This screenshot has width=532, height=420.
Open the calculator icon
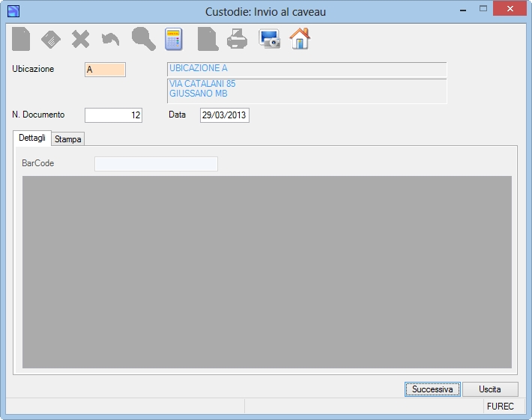click(174, 40)
